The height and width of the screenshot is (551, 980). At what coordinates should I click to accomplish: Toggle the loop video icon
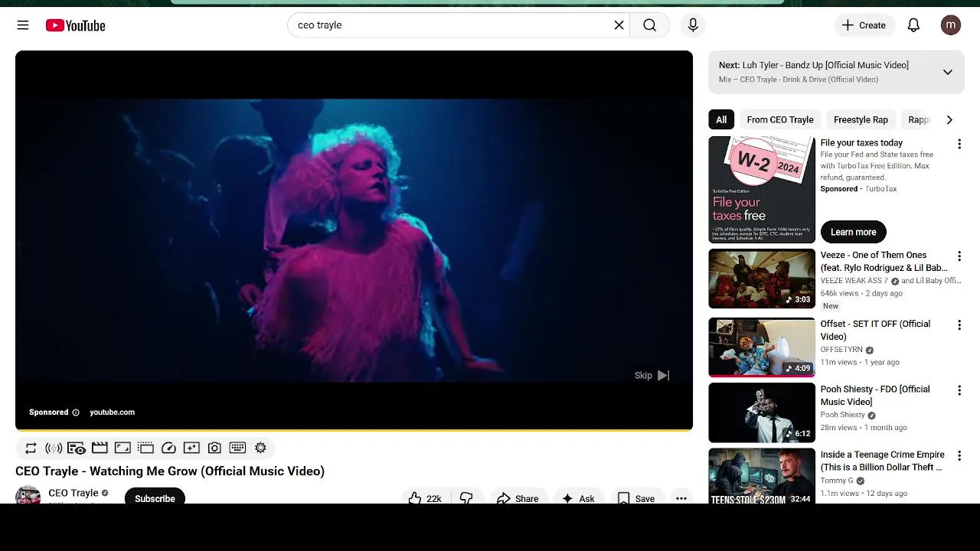31,448
